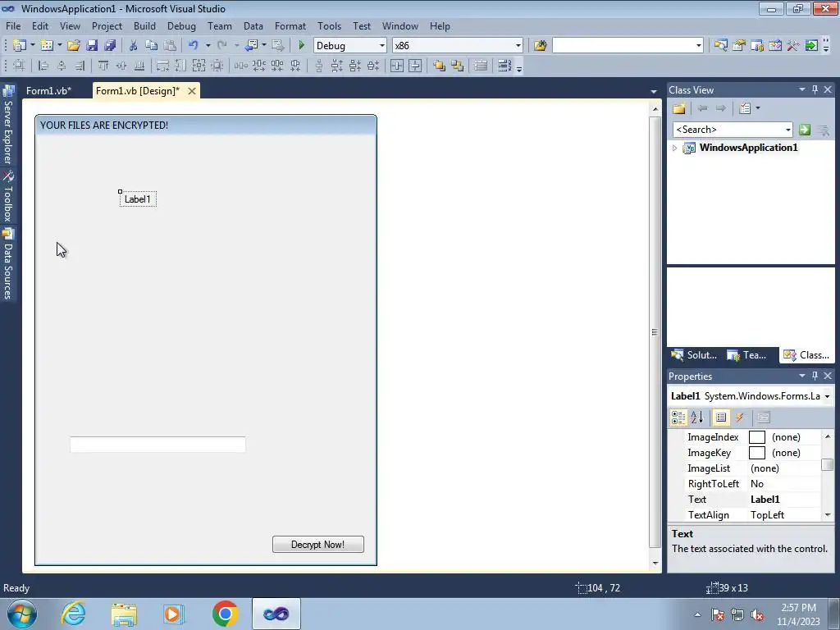Viewport: 840px width, 630px height.
Task: Pin the Properties panel
Action: (x=815, y=376)
